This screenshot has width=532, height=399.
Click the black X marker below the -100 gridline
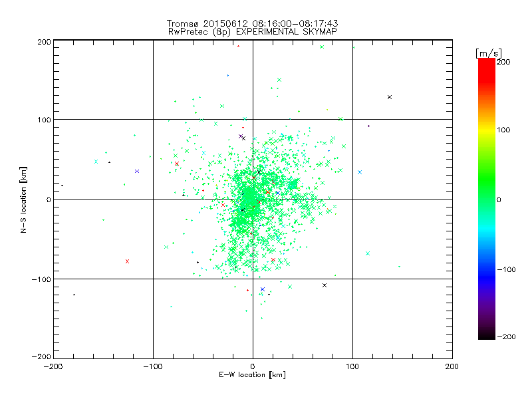pos(325,285)
